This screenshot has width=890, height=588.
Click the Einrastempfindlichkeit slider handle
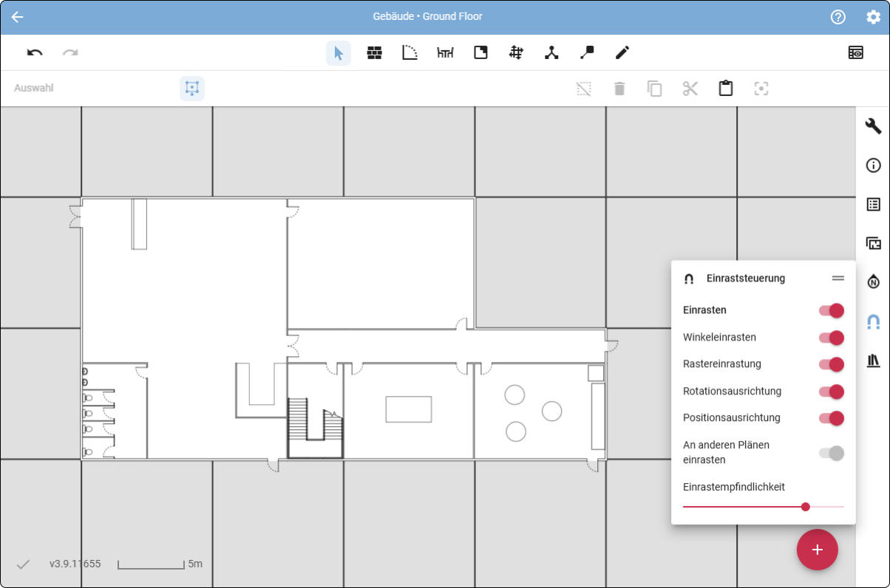tap(806, 507)
